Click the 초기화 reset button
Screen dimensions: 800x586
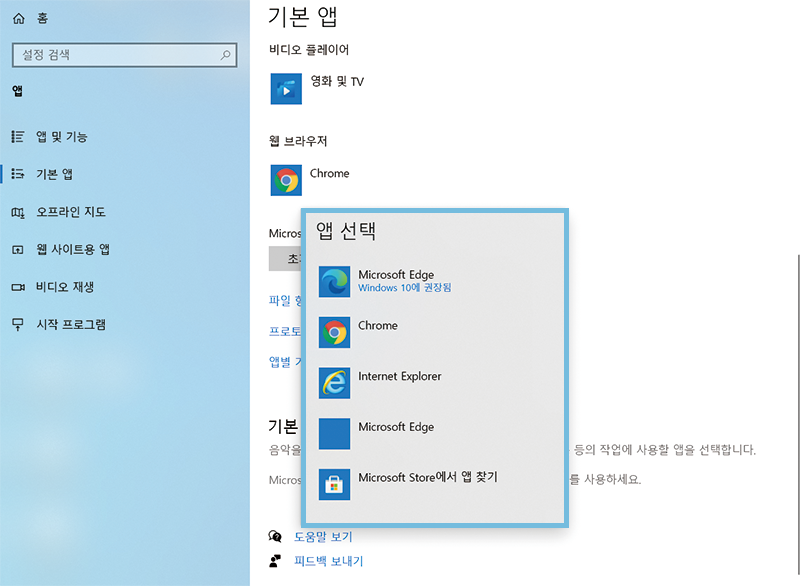285,259
